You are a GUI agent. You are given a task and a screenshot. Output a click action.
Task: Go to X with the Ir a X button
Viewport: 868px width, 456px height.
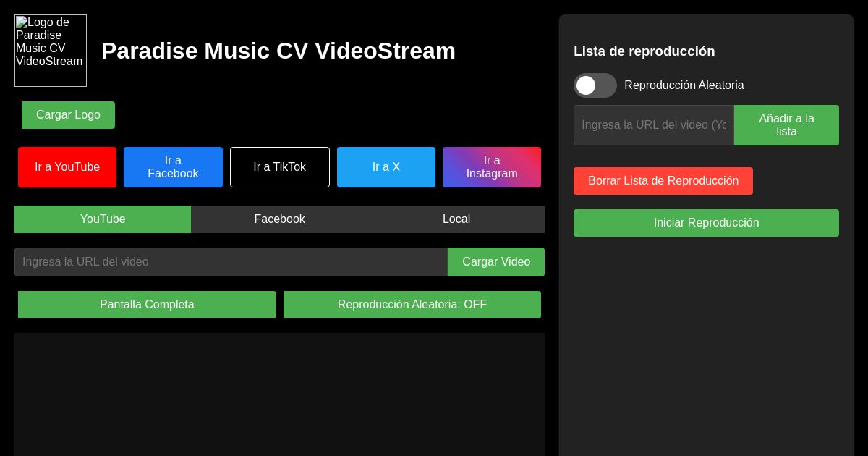[386, 167]
